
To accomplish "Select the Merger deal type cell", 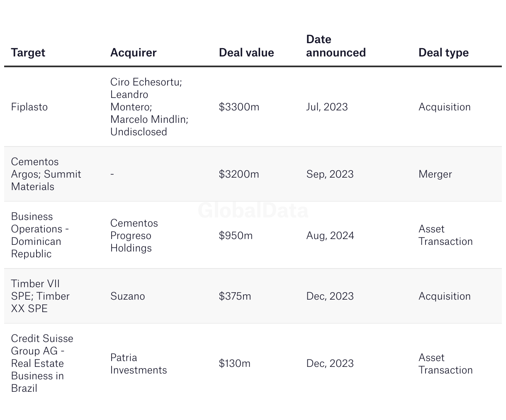I will [x=435, y=174].
